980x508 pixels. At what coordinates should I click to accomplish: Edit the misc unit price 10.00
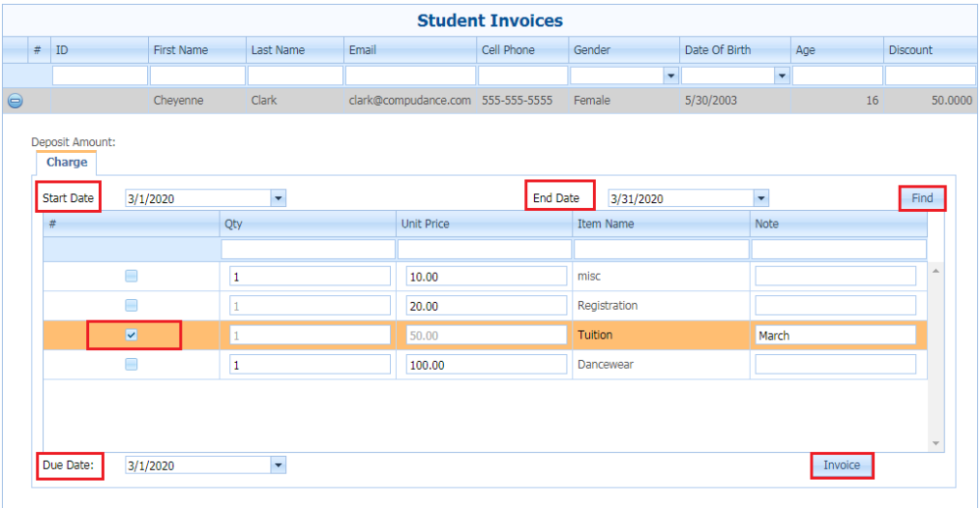click(486, 276)
